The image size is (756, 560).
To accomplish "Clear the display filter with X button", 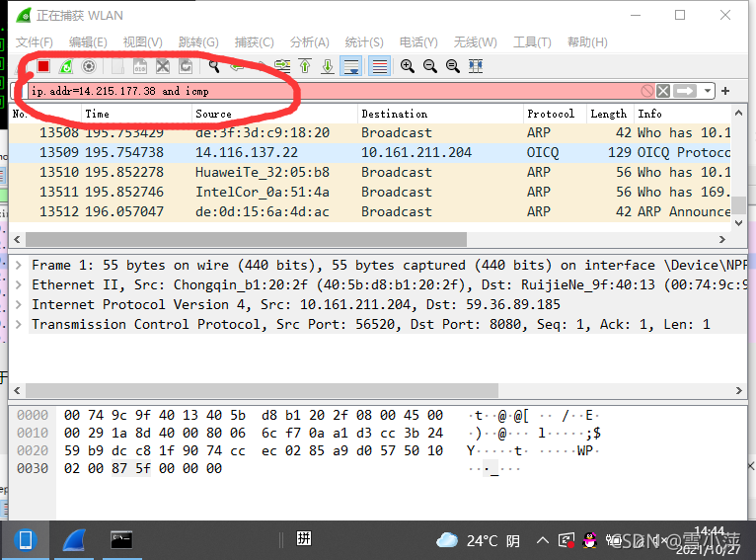I will (x=663, y=91).
